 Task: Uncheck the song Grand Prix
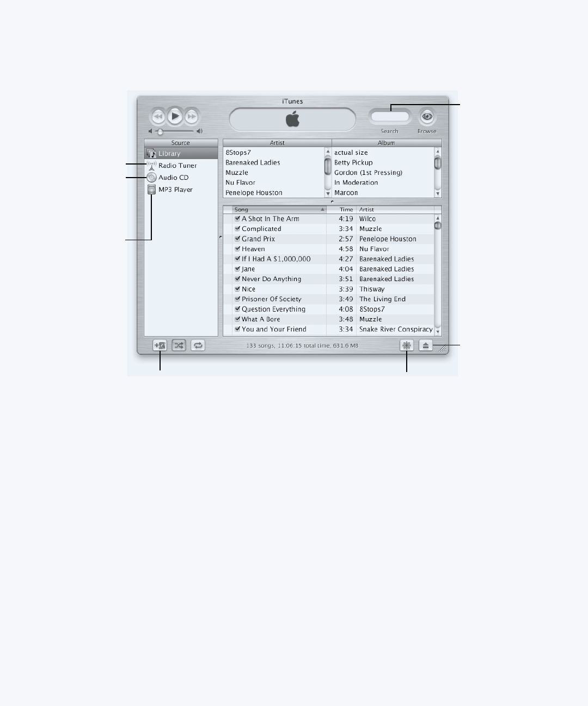coord(237,239)
